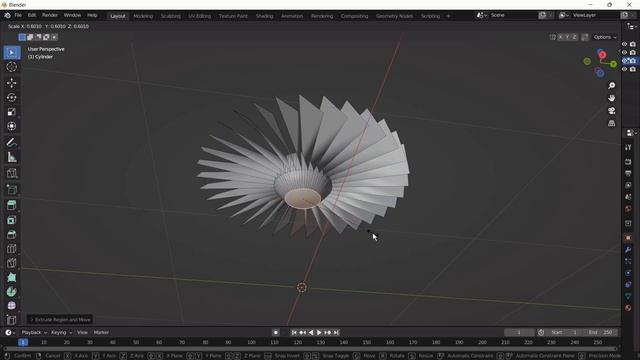Click the Zoom view magnifier icon

(611, 86)
